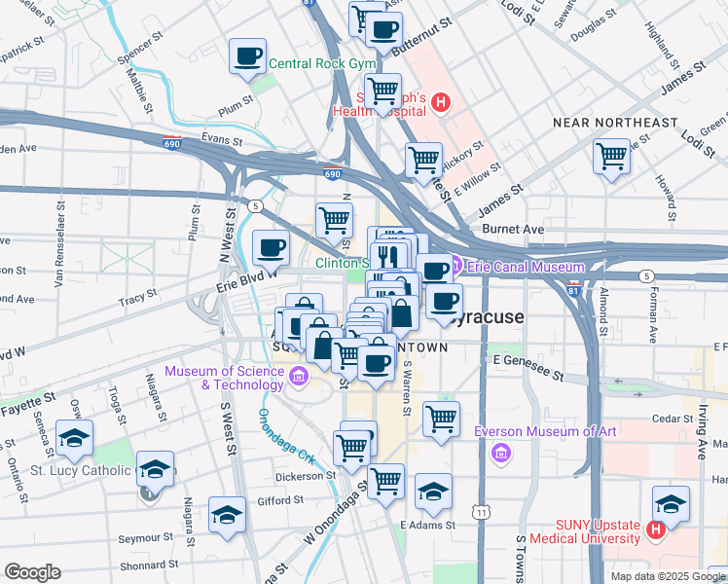Image resolution: width=728 pixels, height=584 pixels.
Task: Select the large shopping bag marker near S Warren St
Action: tap(401, 315)
